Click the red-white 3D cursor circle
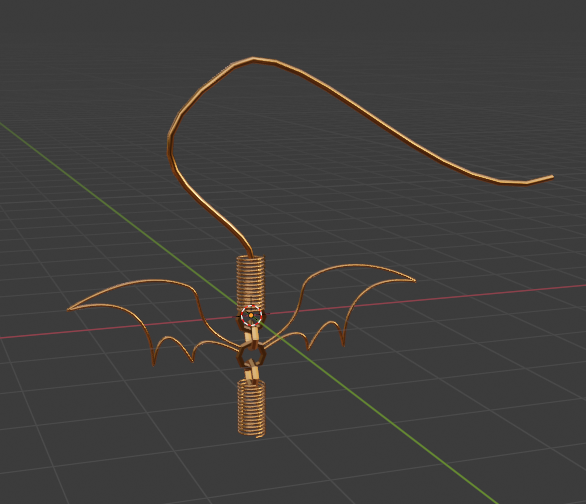Image resolution: width=586 pixels, height=504 pixels. 251,316
